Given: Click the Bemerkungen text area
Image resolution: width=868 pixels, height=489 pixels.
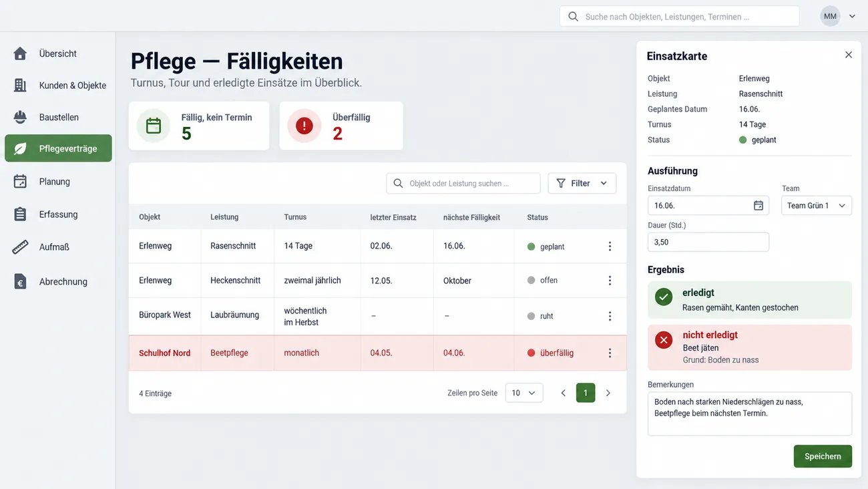Looking at the screenshot, I should pyautogui.click(x=750, y=414).
